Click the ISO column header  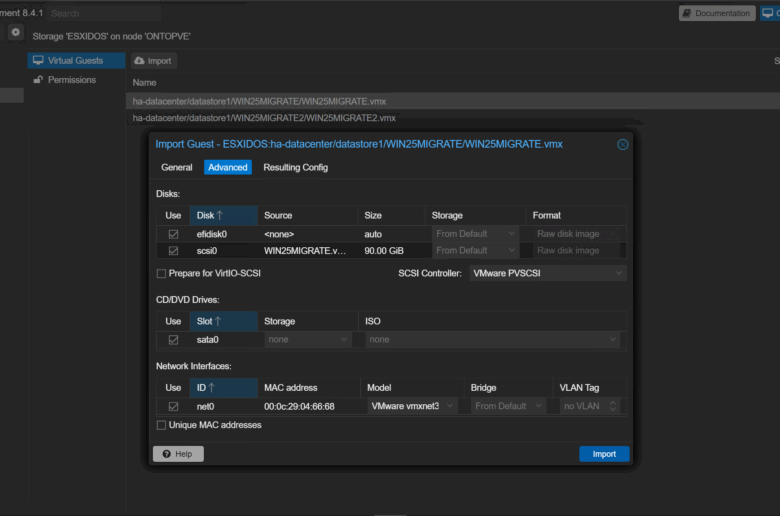tap(492, 321)
